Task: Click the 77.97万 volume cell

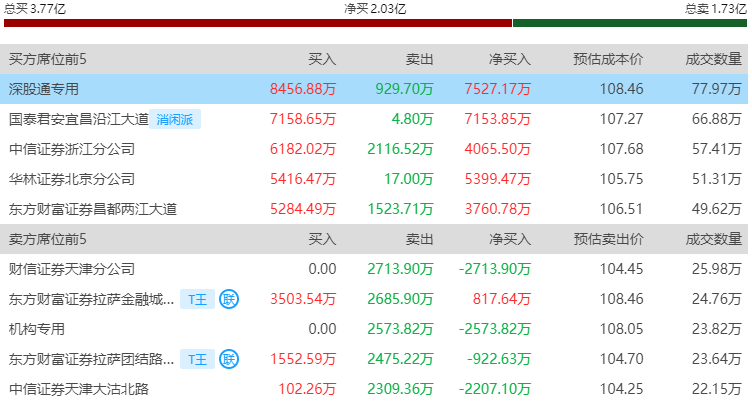Action: pos(717,89)
